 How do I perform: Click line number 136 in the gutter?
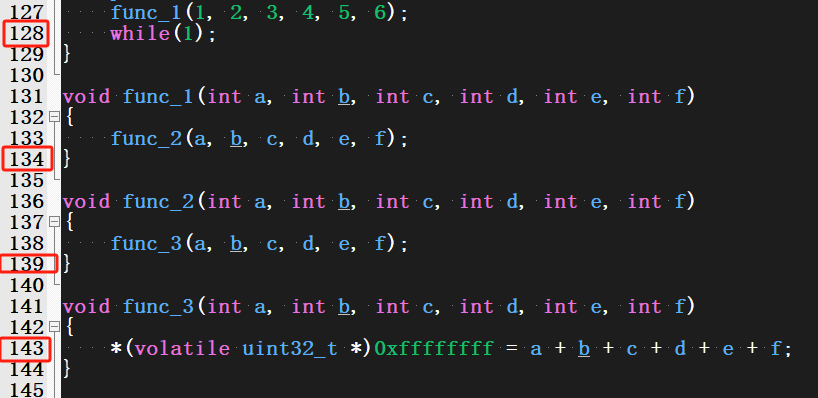[26, 201]
